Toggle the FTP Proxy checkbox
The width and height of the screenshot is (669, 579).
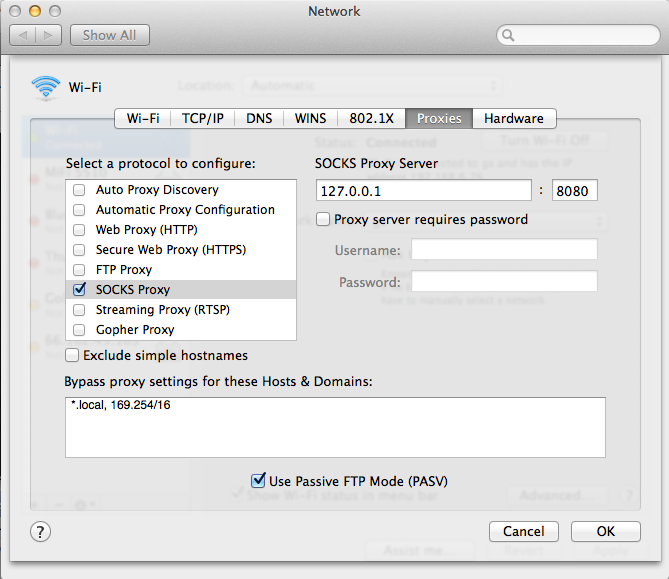(79, 270)
